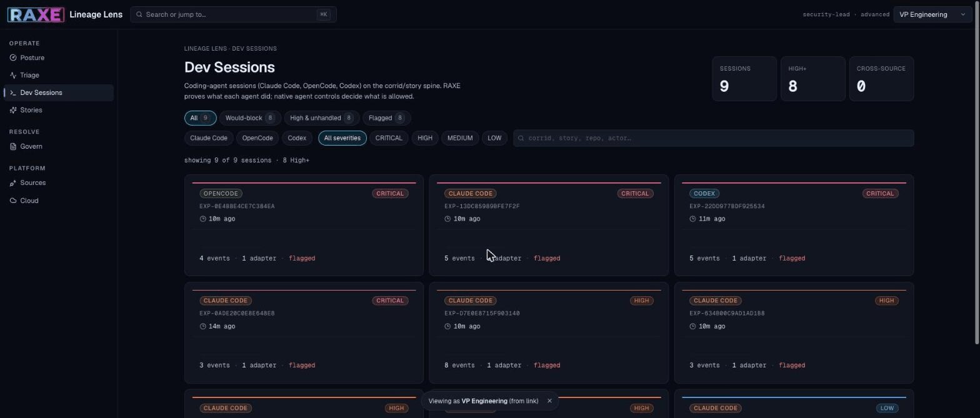
Task: Click the Cloud icon in sidebar
Action: pyautogui.click(x=13, y=201)
